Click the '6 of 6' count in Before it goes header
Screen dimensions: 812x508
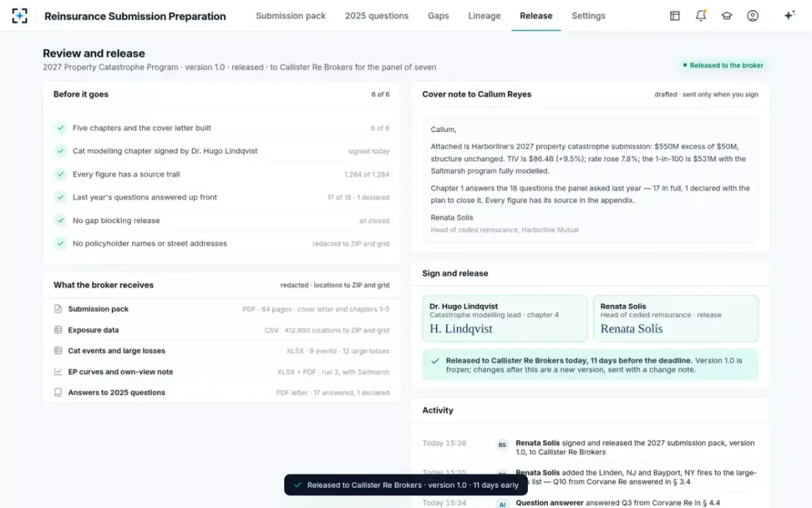pos(380,95)
